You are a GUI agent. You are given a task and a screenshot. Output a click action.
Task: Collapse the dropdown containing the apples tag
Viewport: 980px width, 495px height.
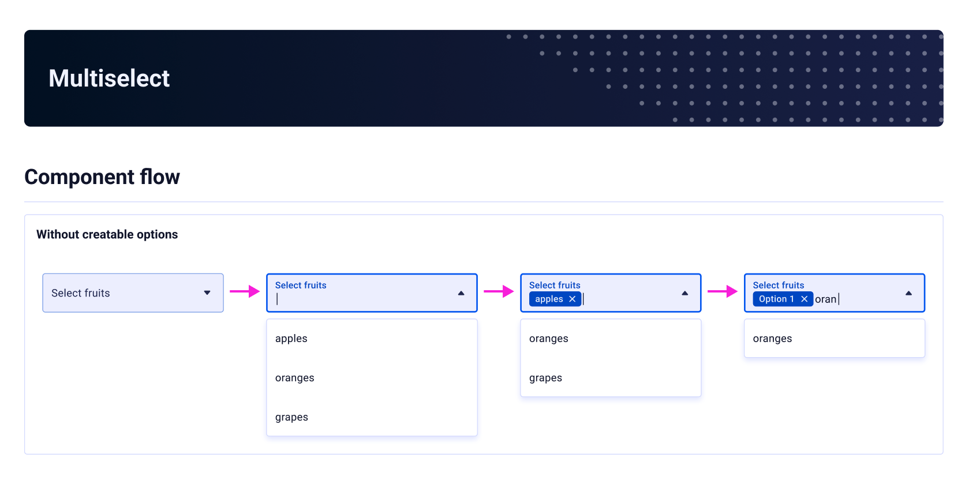[x=685, y=293]
